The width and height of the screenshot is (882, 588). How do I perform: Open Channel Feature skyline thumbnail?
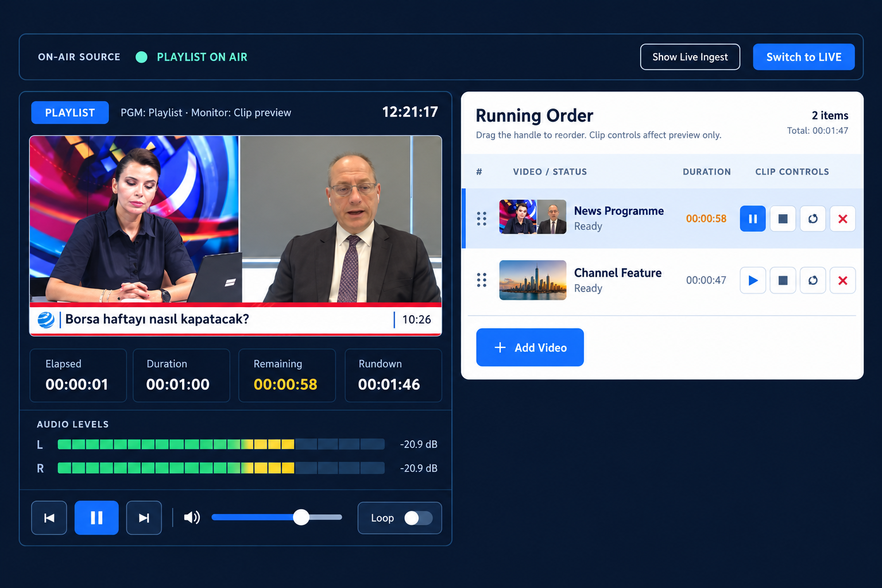pos(532,280)
